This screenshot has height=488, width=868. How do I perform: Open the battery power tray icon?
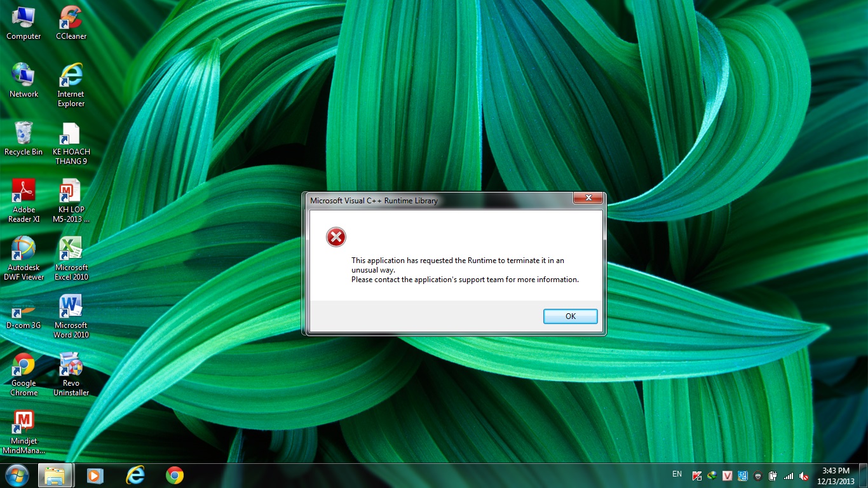point(773,476)
